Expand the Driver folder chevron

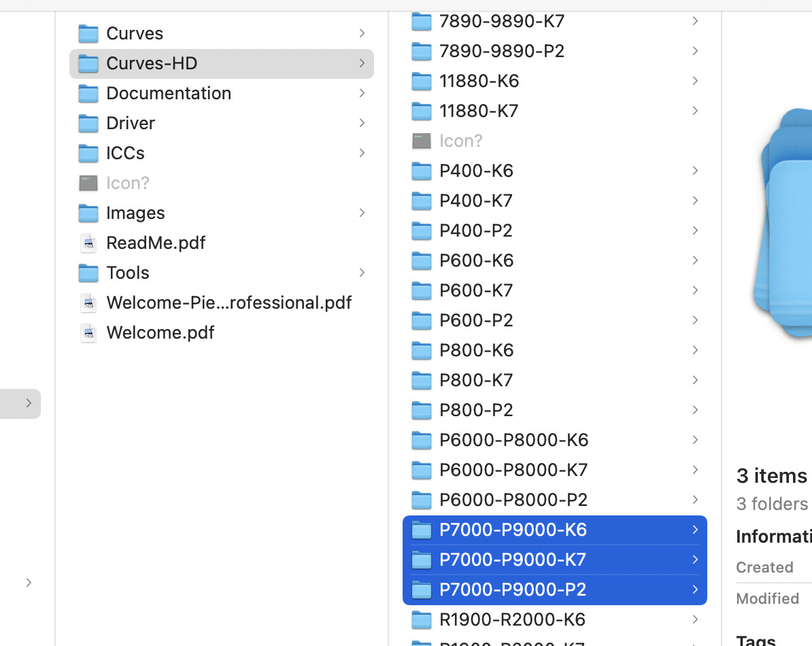click(362, 123)
